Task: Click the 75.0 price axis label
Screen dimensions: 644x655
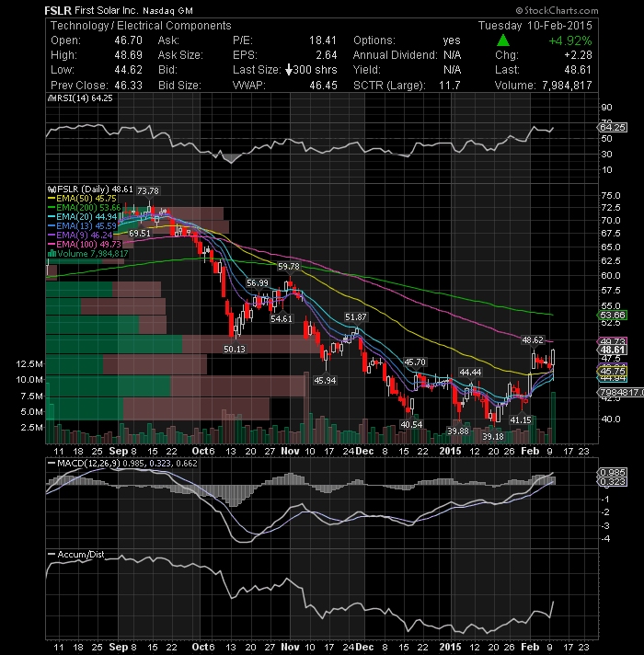Action: pyautogui.click(x=610, y=196)
